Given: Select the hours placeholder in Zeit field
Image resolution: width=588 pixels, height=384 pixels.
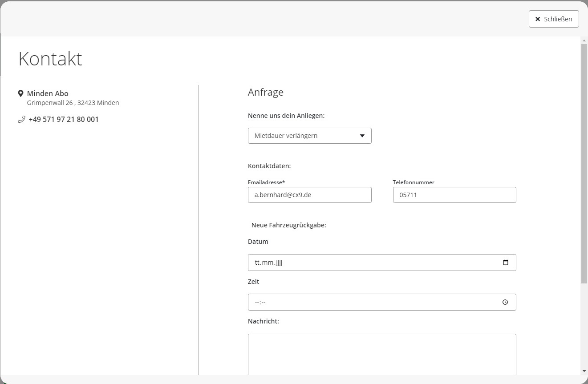Looking at the screenshot, I should [257, 303].
